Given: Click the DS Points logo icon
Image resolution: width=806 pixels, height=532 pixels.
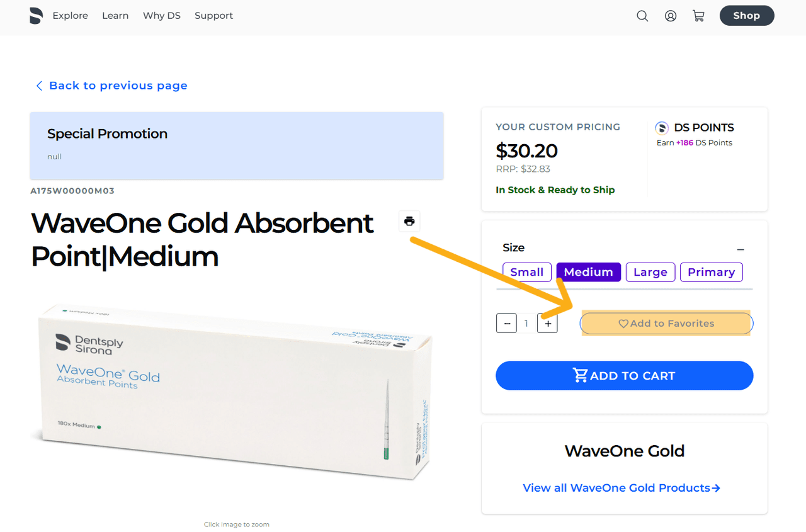Looking at the screenshot, I should [x=662, y=128].
